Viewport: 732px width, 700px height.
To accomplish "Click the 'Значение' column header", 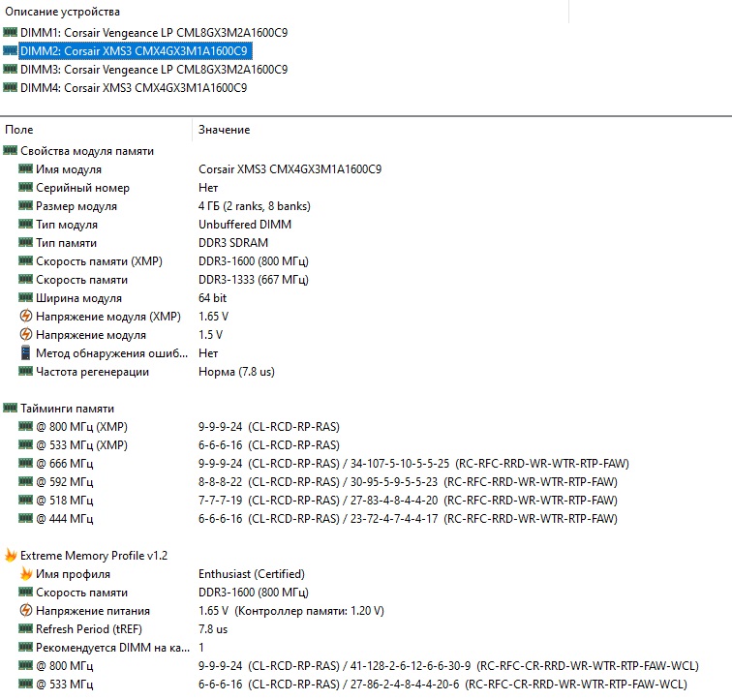I will pos(224,130).
